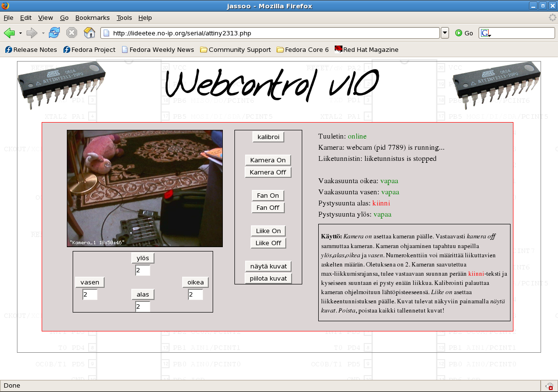Click 'Kamera: webcam (pid 7789) is running...' text
The image size is (558, 392).
pos(381,147)
